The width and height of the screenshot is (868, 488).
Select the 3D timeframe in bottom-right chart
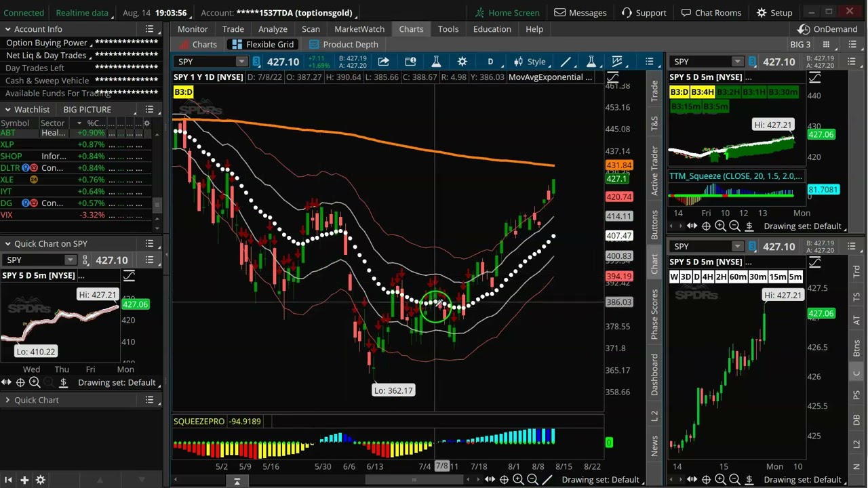[686, 277]
